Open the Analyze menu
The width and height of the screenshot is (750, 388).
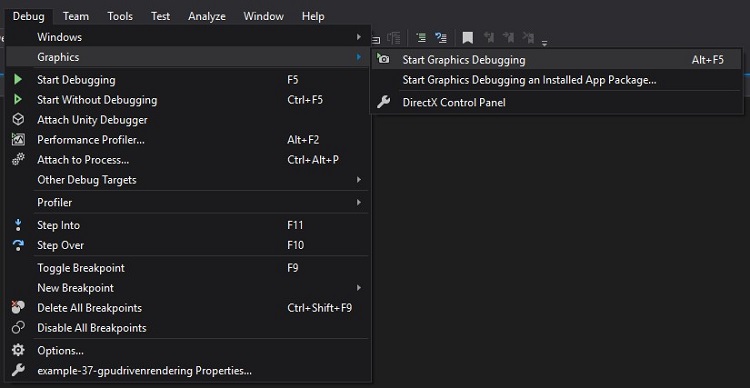pos(207,16)
